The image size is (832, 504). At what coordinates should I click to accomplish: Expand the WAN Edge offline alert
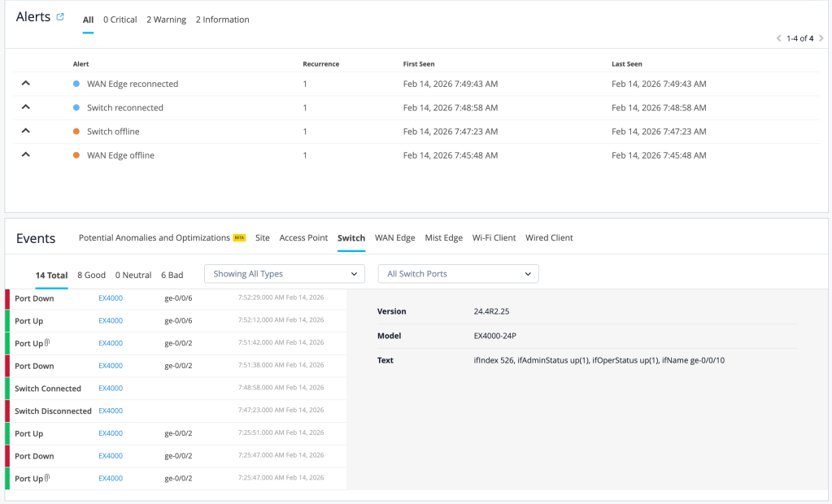point(25,154)
